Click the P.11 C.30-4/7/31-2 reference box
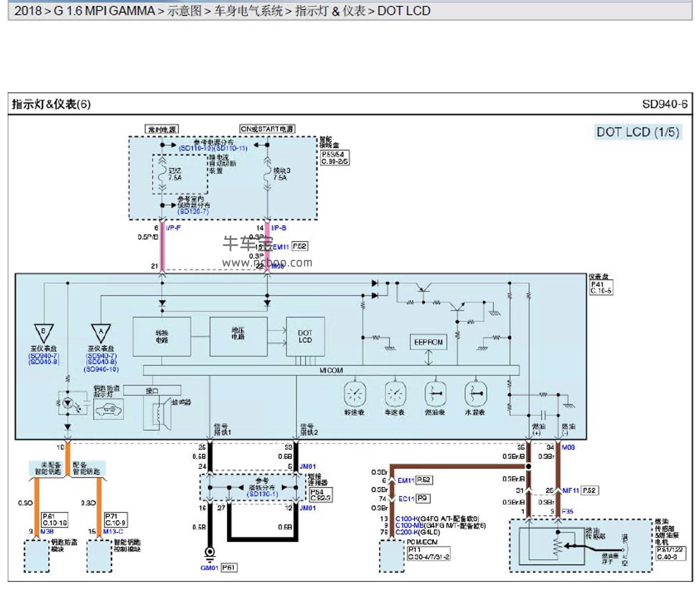 [x=428, y=553]
